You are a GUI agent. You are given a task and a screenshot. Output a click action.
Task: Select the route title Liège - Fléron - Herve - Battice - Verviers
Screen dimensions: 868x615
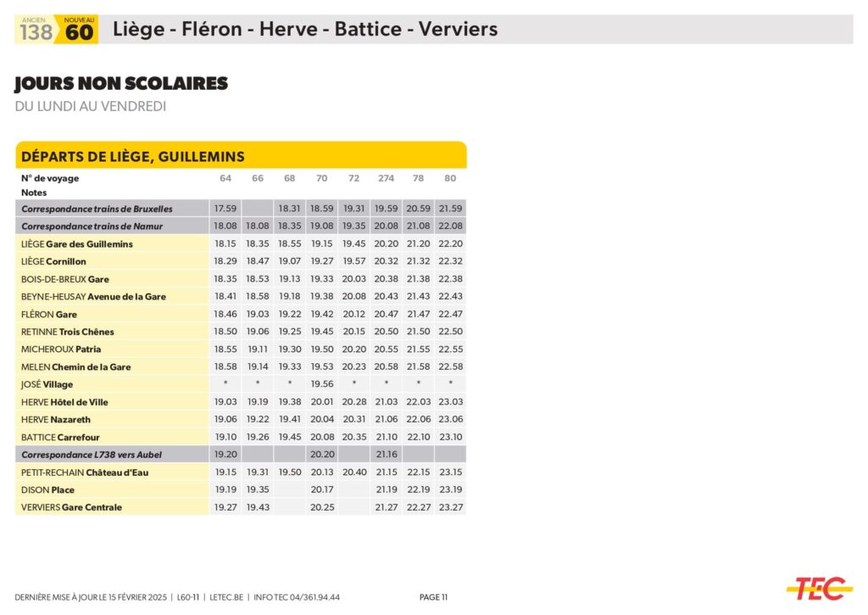coord(304,30)
